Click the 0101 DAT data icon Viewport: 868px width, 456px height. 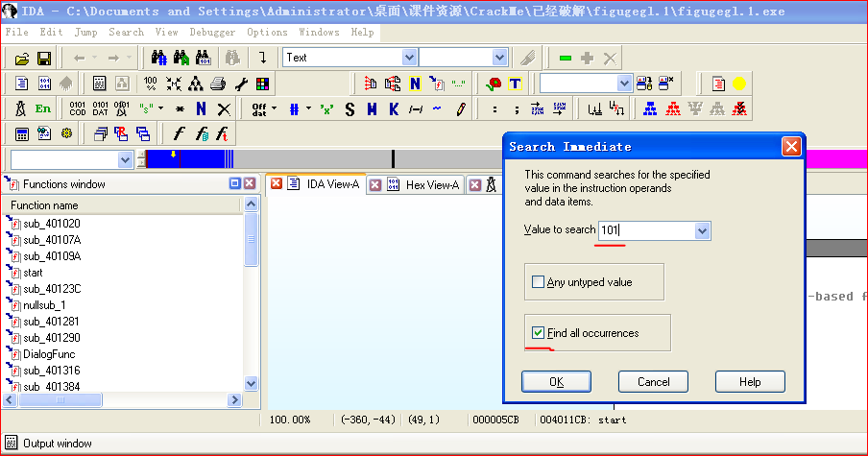(100, 108)
